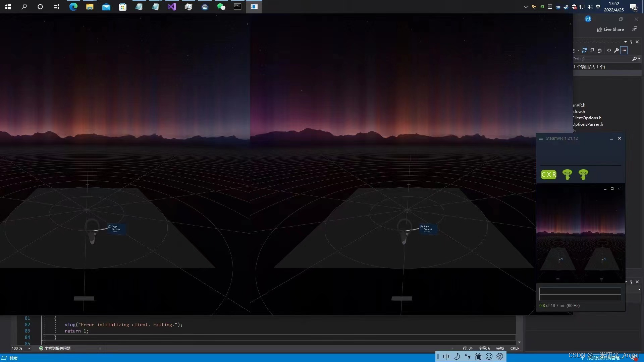Click the editor vertical scrollbar down arrow
Screen dimensions: 644x362
(519, 343)
